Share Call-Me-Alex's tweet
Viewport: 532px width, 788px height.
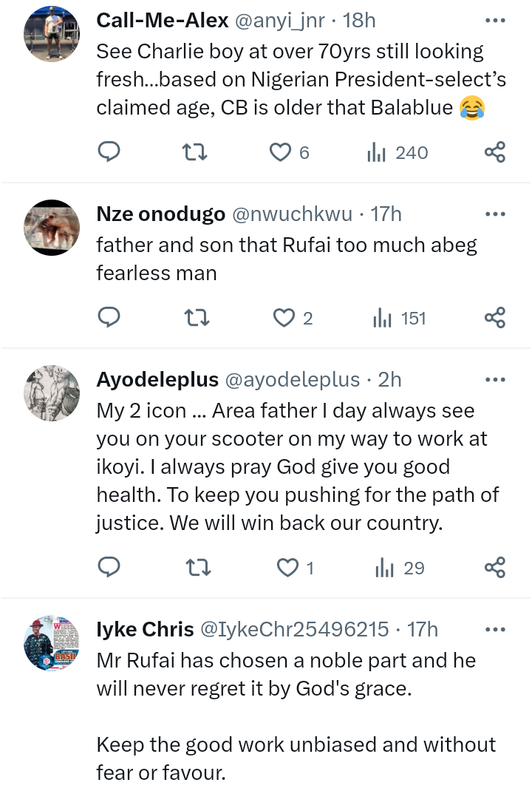click(495, 152)
